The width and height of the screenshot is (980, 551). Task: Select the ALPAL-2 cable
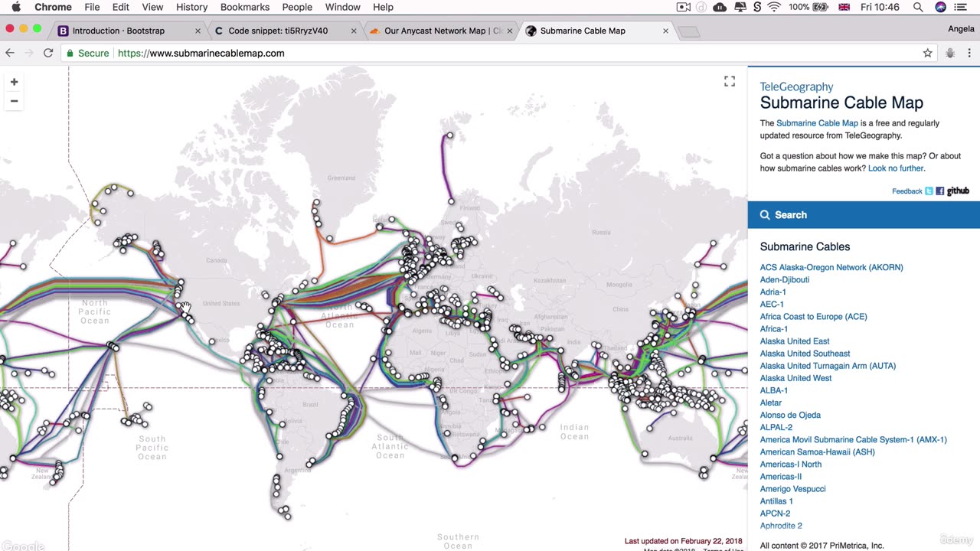coord(776,427)
